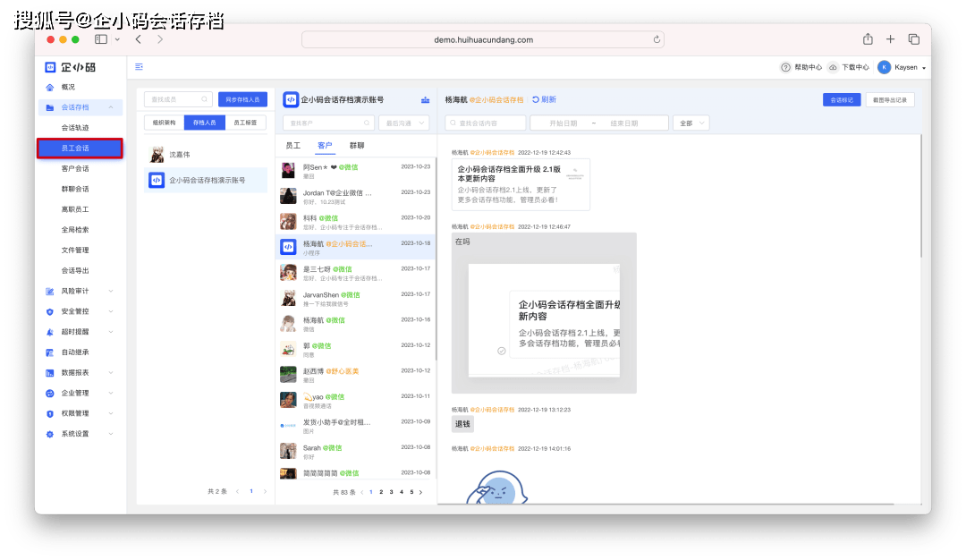The width and height of the screenshot is (966, 560).
Task: Go to next page of customer list
Action: pos(420,492)
